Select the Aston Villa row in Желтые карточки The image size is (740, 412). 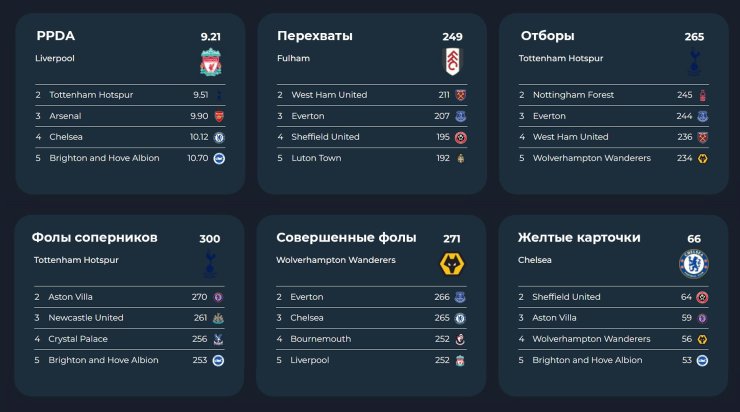(613, 318)
